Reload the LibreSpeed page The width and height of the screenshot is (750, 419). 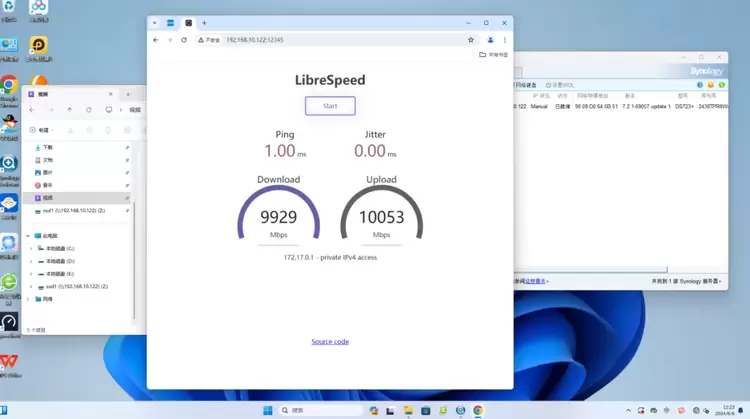point(184,40)
